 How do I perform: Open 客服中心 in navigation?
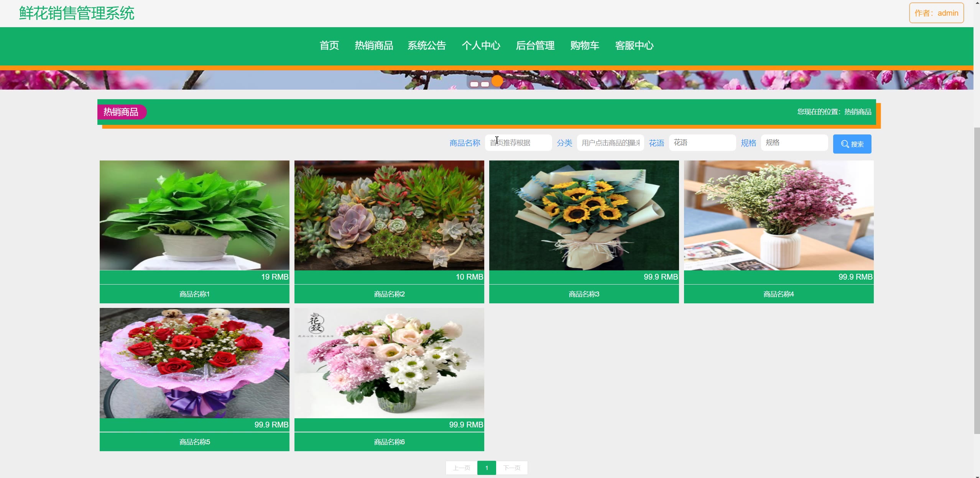click(634, 46)
